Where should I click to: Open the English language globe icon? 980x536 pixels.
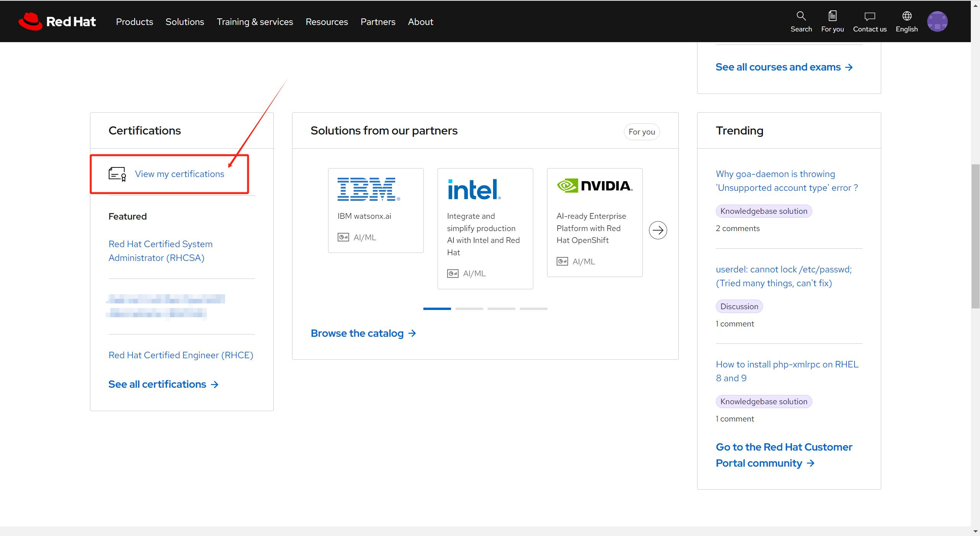pos(906,16)
